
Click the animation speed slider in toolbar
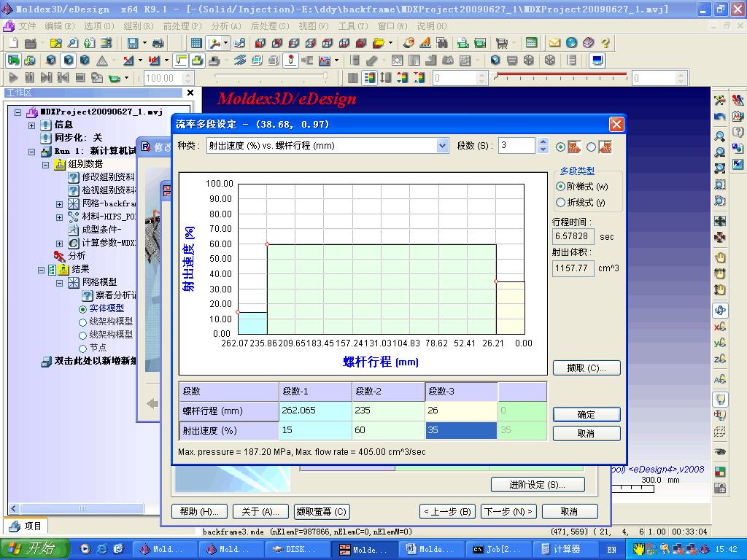coord(271,76)
